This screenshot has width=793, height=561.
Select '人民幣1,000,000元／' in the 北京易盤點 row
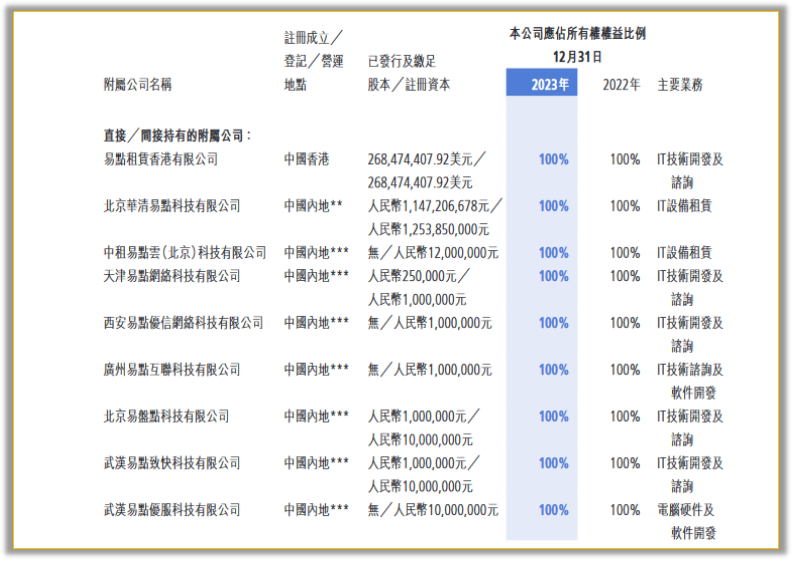[x=424, y=416]
